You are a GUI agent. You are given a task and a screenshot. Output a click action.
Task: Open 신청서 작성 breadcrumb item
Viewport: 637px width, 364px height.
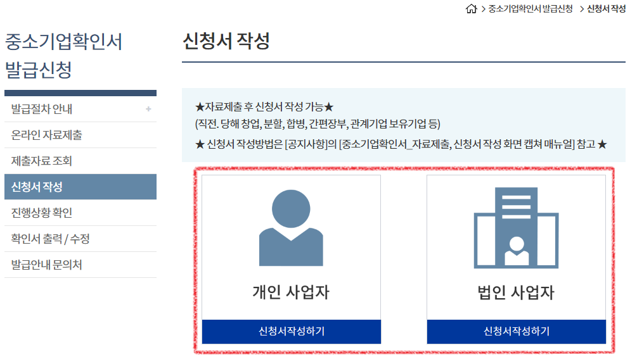coord(606,8)
